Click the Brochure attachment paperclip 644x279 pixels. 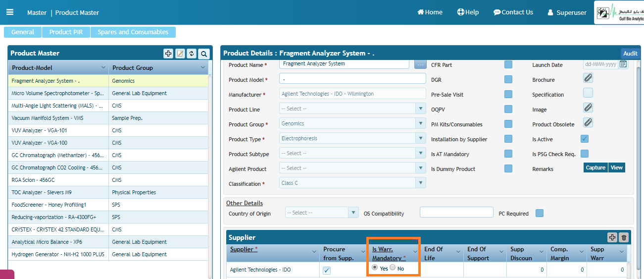click(588, 78)
